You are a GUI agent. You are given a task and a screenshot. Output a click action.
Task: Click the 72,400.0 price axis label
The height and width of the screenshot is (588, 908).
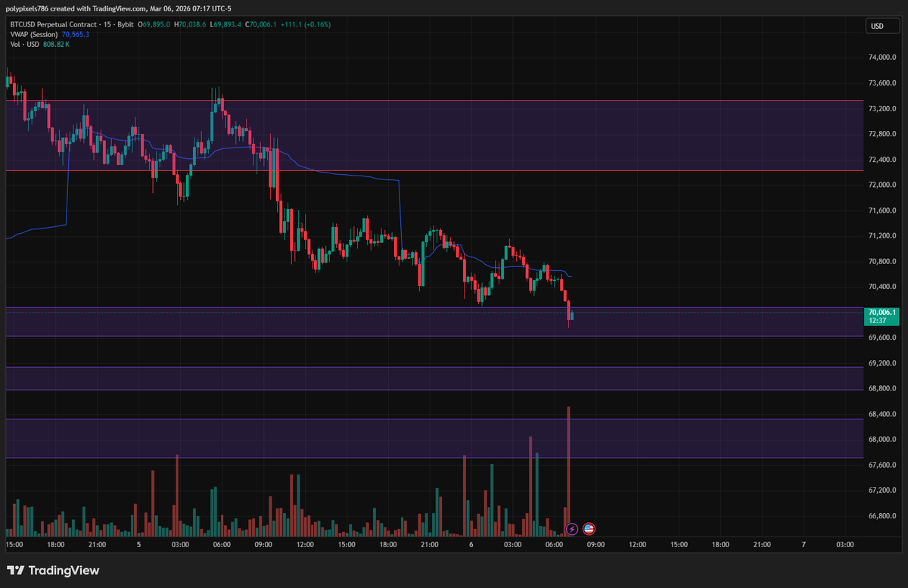pos(883,160)
